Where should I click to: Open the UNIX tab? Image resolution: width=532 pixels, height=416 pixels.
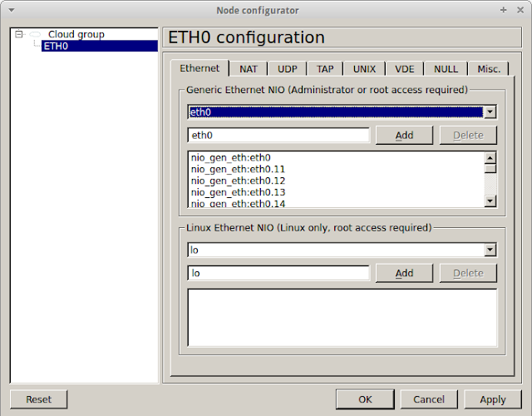(x=364, y=69)
